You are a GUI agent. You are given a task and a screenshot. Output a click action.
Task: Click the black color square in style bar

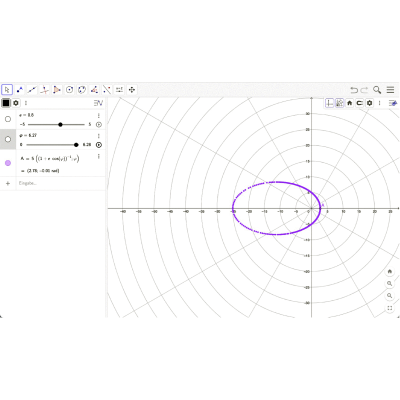pyautogui.click(x=6, y=103)
